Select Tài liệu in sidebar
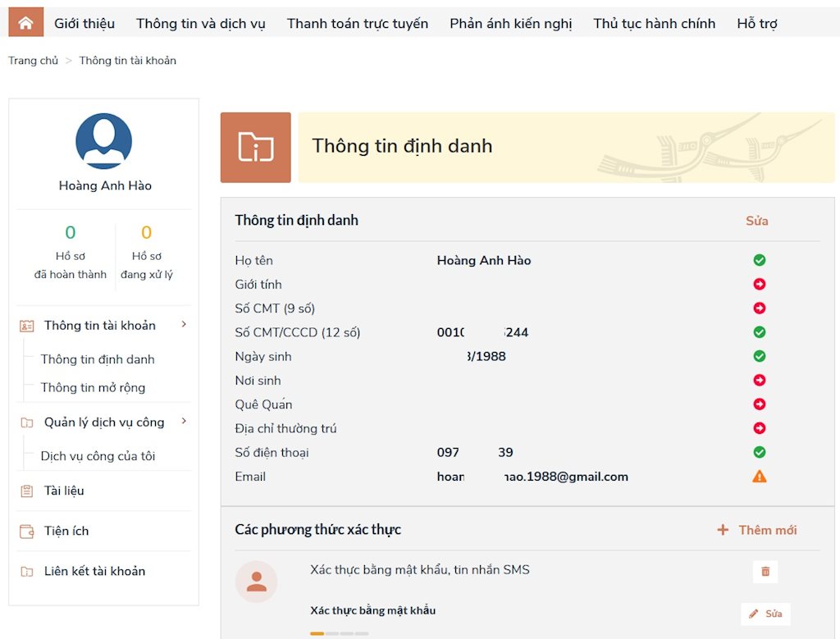 64,491
